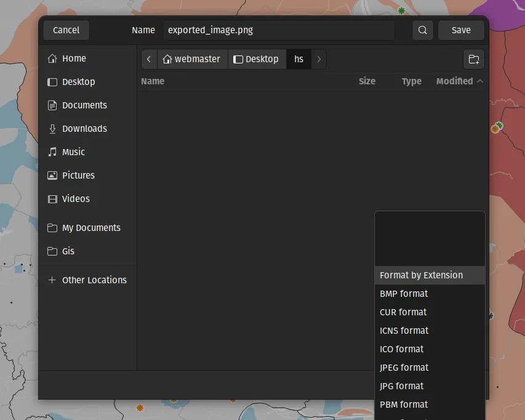Click the file Name input field

(x=278, y=30)
